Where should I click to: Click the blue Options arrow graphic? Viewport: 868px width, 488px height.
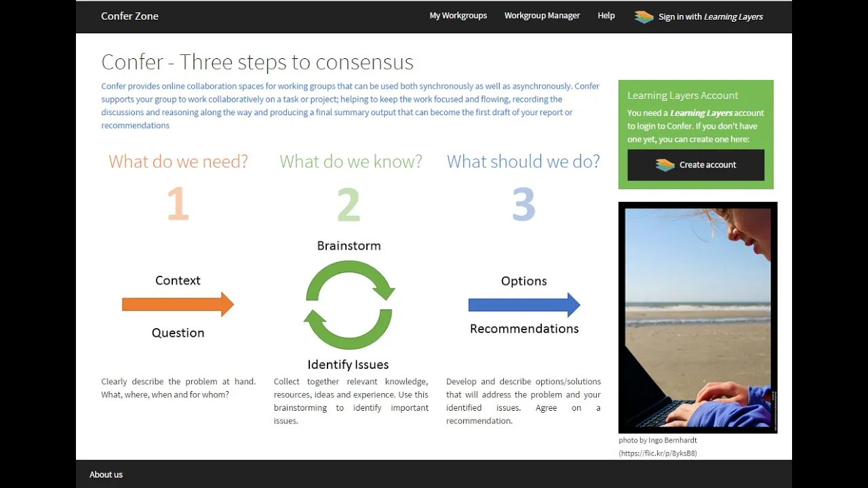524,305
